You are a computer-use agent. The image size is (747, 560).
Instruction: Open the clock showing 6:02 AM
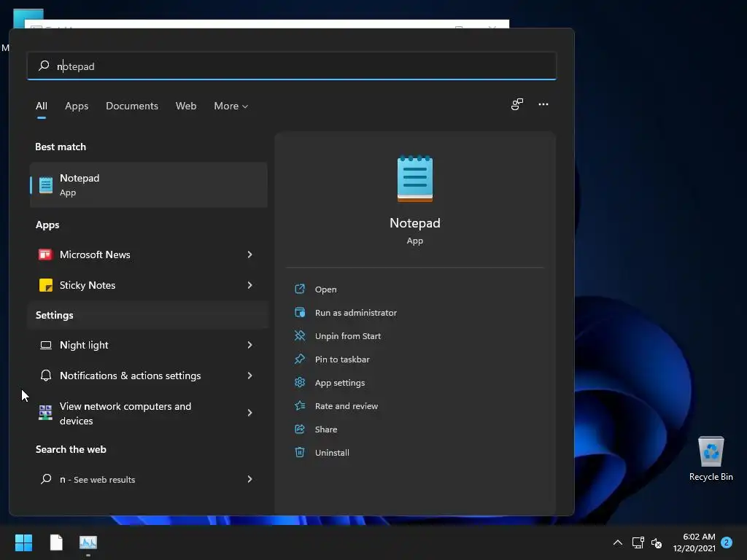pos(694,542)
